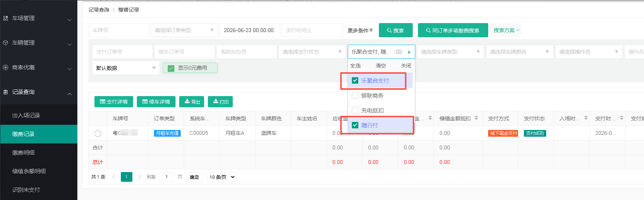644x200 pixels.
Task: Toggle 显示0元费用 checkbox
Action: point(171,68)
